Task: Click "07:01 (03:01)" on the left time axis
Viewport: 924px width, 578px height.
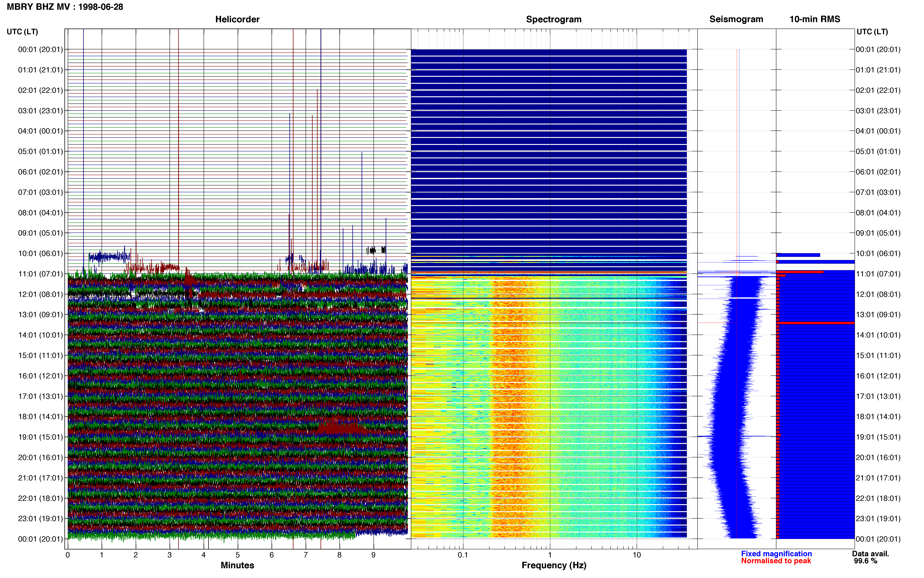Action: pyautogui.click(x=41, y=192)
